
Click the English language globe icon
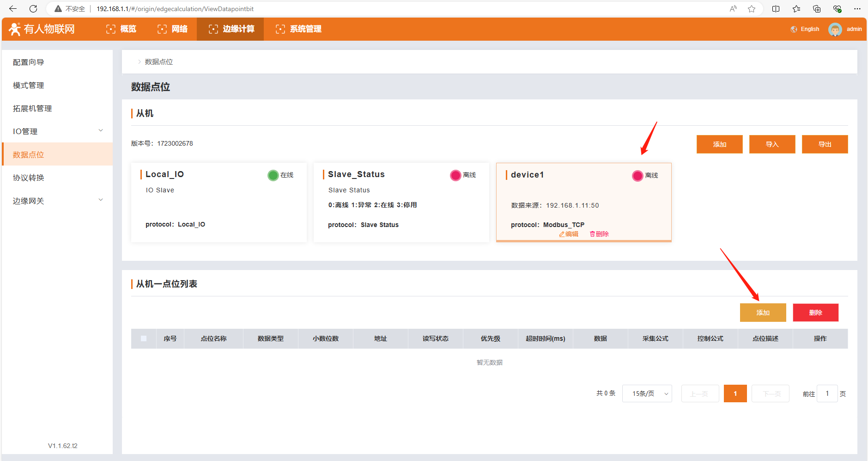[x=794, y=29]
